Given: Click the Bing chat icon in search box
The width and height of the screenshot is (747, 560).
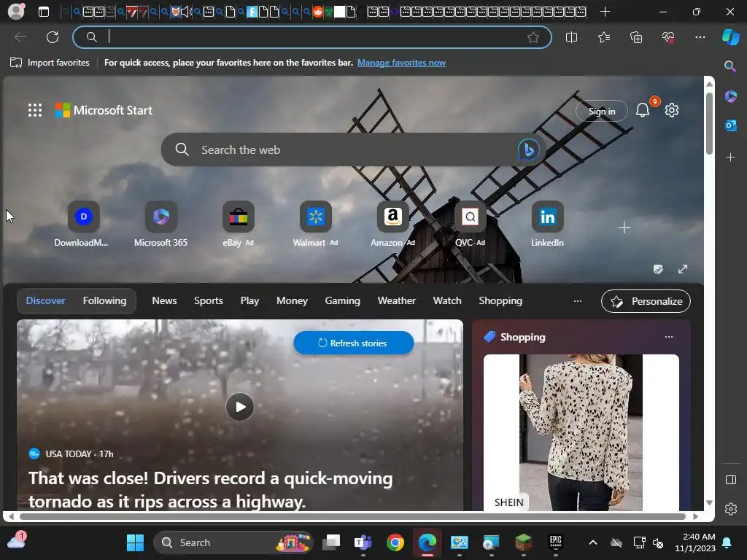Looking at the screenshot, I should [528, 149].
